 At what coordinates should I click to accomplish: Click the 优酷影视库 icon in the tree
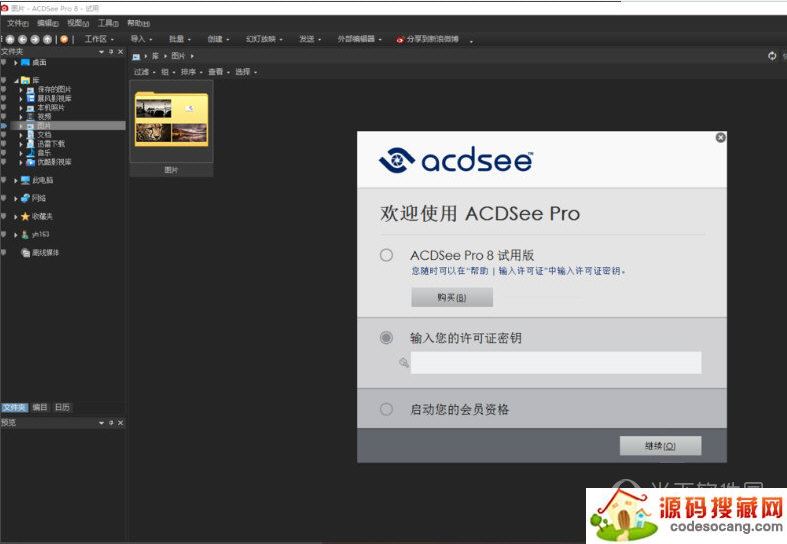pos(31,162)
